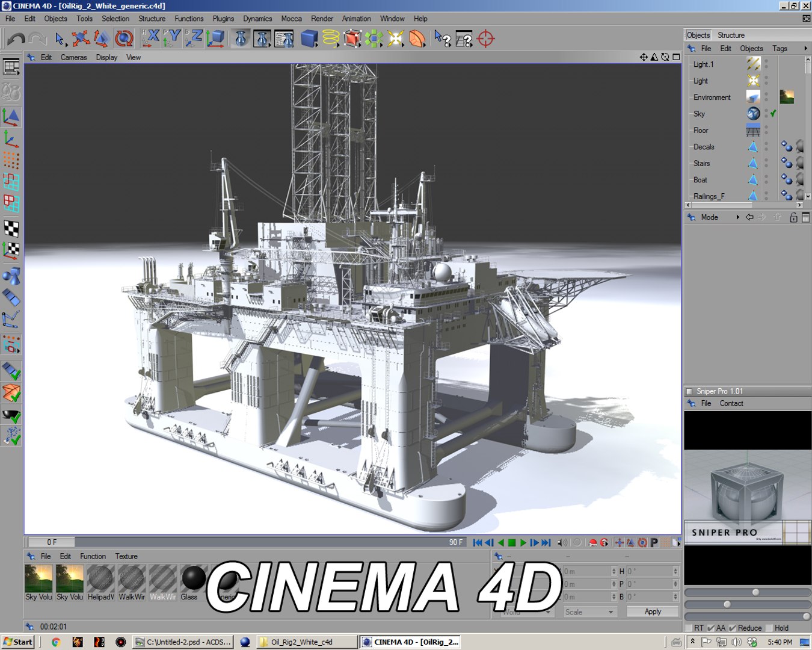Open the Plugins menu

point(223,19)
